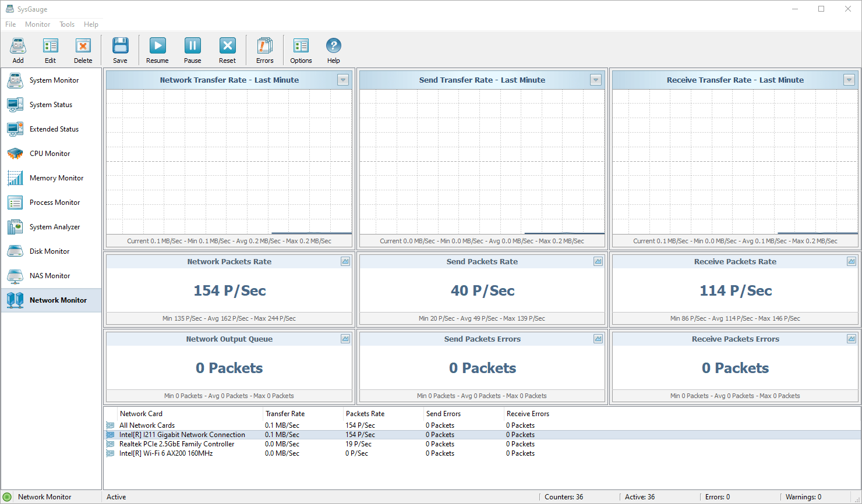Click the Add monitor toolbar icon
862x504 pixels.
click(x=18, y=50)
